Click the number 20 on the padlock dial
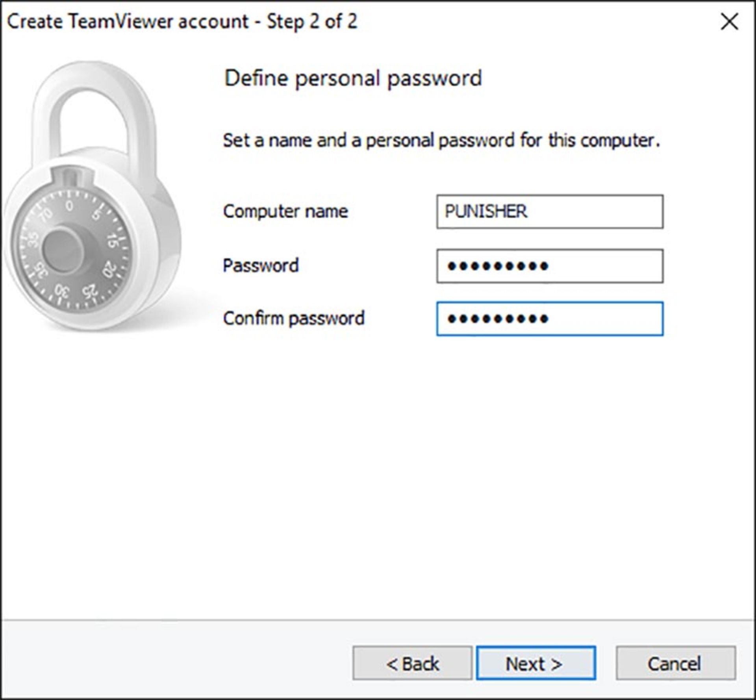 tap(109, 269)
